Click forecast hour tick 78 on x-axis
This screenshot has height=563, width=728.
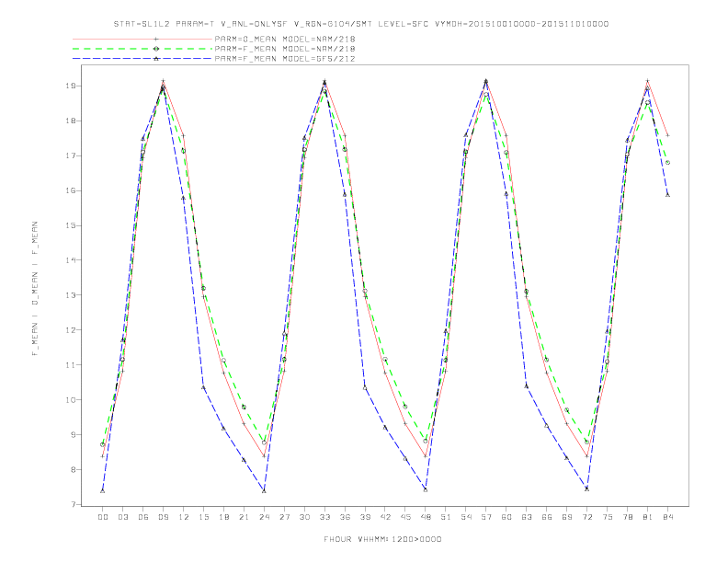628,517
